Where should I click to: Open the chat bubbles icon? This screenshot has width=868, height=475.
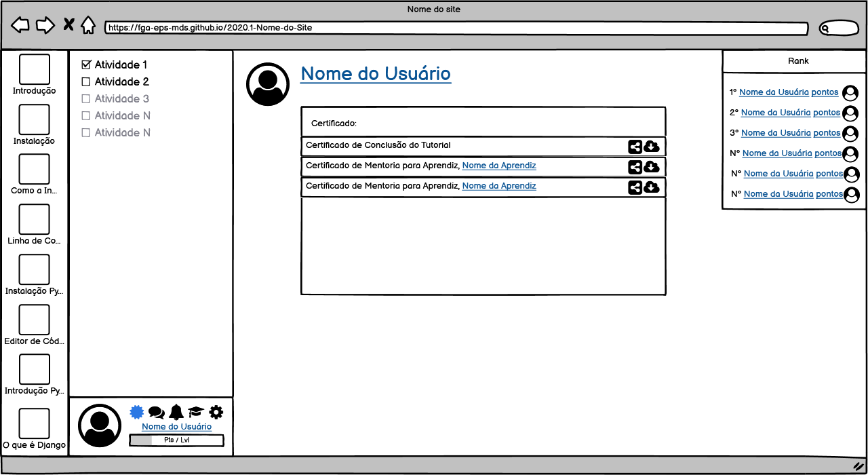tap(157, 413)
